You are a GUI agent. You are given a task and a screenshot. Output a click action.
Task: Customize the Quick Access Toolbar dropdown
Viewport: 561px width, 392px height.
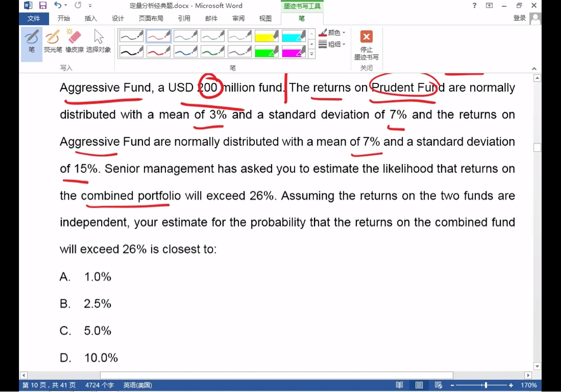click(x=90, y=6)
